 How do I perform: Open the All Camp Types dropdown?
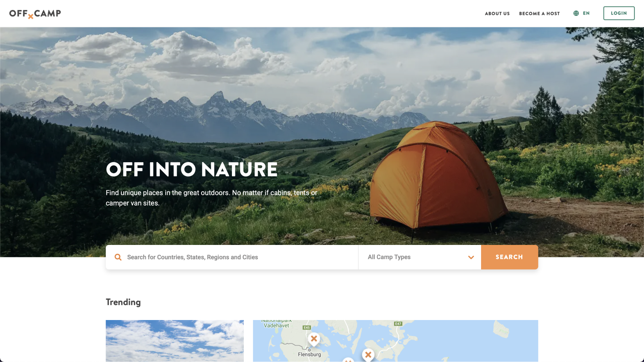(x=420, y=257)
